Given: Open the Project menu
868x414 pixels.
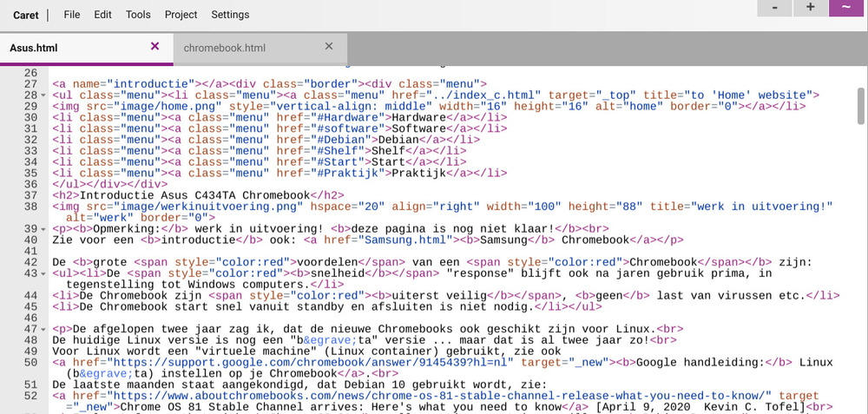Looking at the screenshot, I should (x=181, y=15).
